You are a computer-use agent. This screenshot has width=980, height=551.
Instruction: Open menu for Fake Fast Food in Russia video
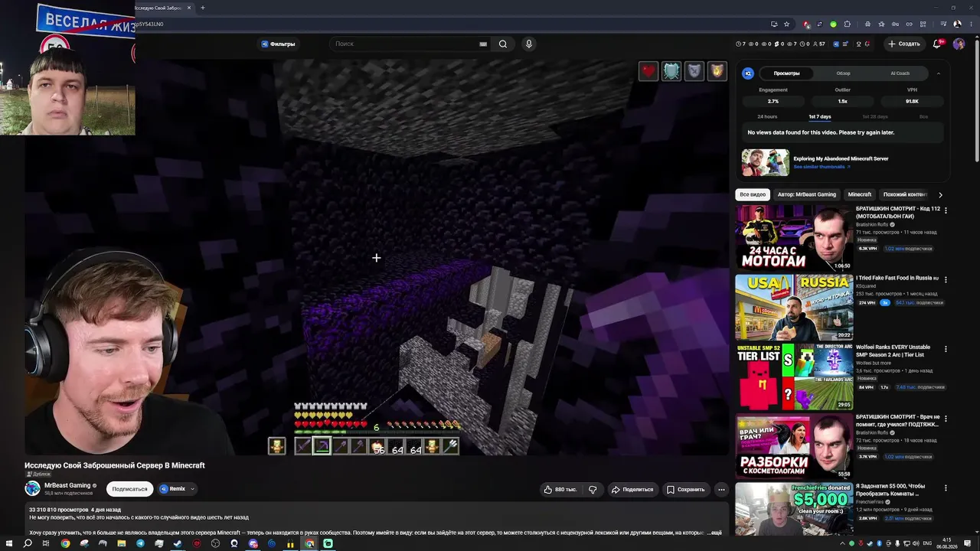(x=946, y=279)
